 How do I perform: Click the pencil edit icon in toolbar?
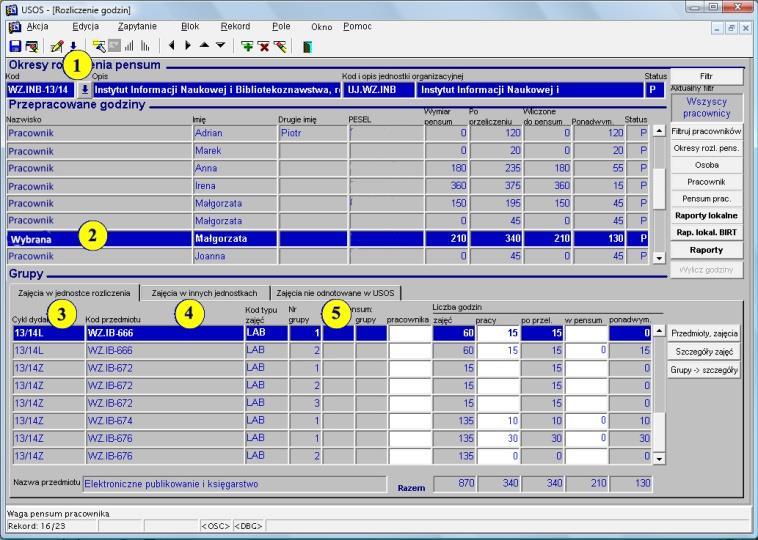[57, 46]
